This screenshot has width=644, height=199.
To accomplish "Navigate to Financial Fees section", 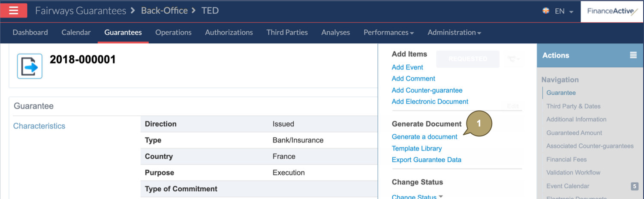I will (x=566, y=159).
